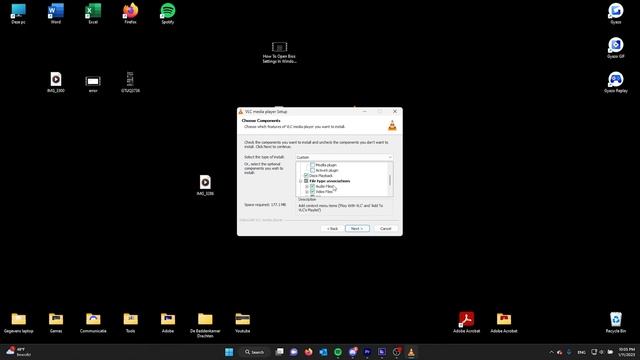Select the Tools folder on desktop

[x=131, y=322]
